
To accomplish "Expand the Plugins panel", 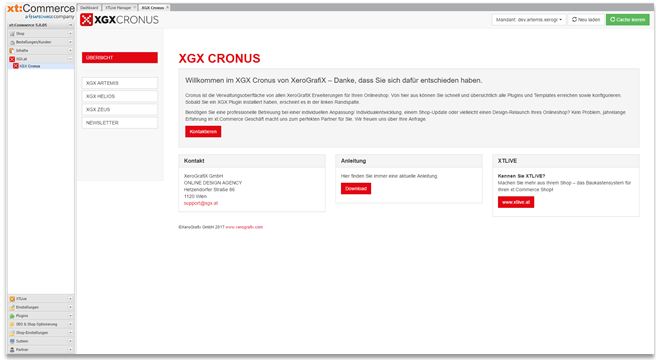I will click(x=70, y=316).
